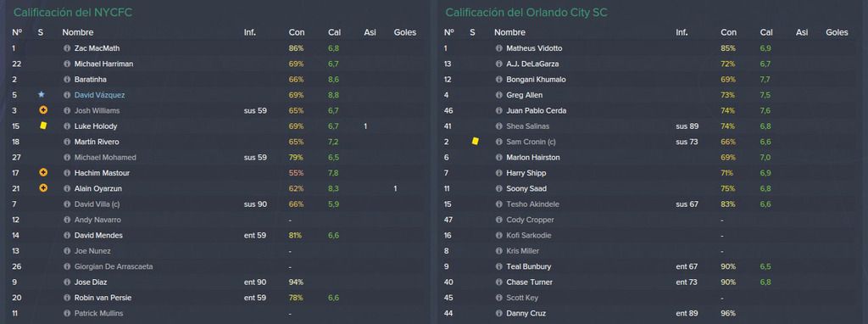Click Calificación del Orlando City SC heading
The height and width of the screenshot is (324, 868).
pos(526,12)
